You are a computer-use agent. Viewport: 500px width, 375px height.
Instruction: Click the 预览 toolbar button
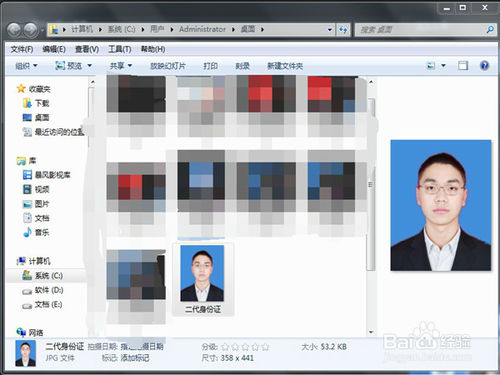[x=69, y=66]
